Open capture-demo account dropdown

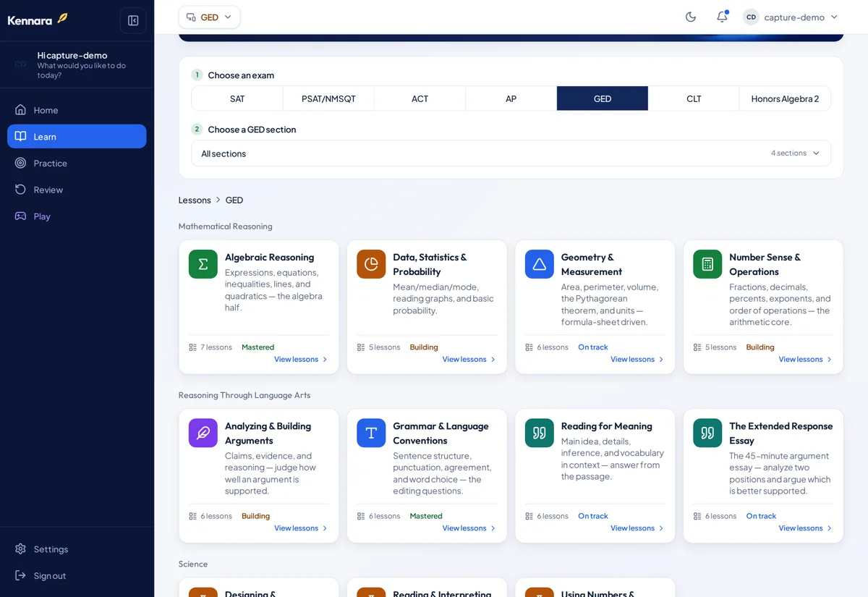coord(791,17)
